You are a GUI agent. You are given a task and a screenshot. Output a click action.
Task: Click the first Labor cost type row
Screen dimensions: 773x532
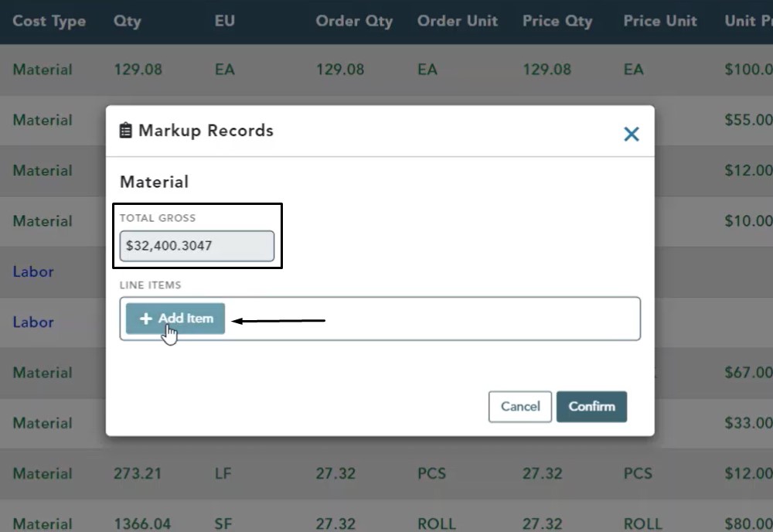[33, 271]
